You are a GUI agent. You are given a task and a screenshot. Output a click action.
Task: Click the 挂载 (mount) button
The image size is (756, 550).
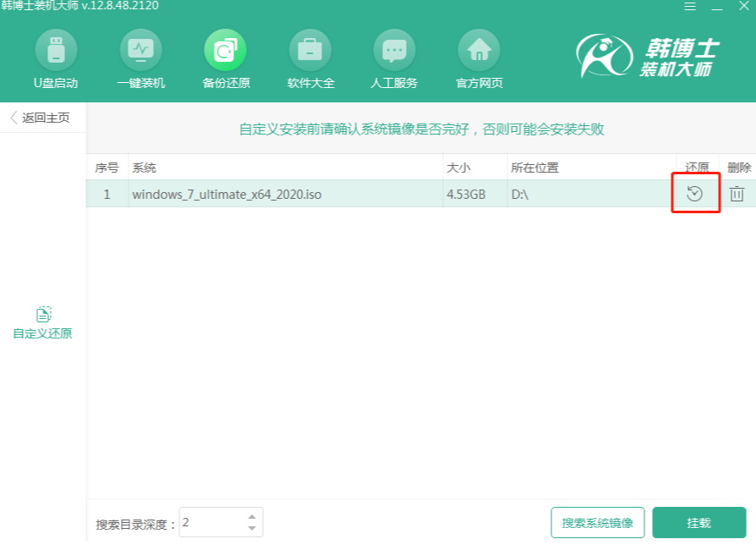click(x=699, y=524)
